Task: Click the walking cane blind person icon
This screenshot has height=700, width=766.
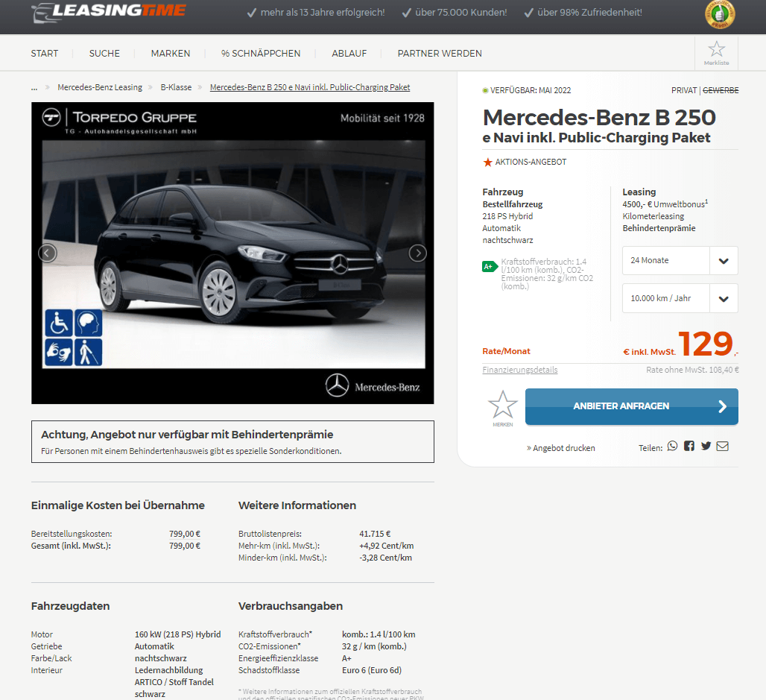Action: click(x=88, y=352)
